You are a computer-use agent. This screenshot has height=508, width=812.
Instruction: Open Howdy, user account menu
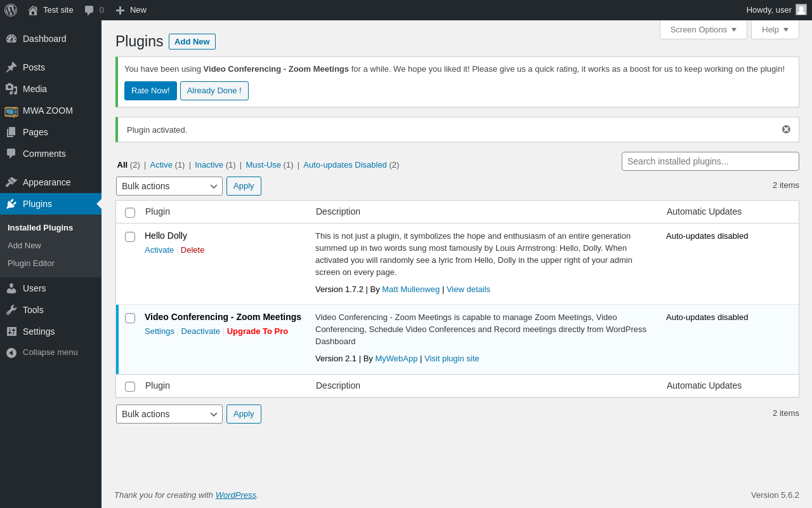coord(776,10)
